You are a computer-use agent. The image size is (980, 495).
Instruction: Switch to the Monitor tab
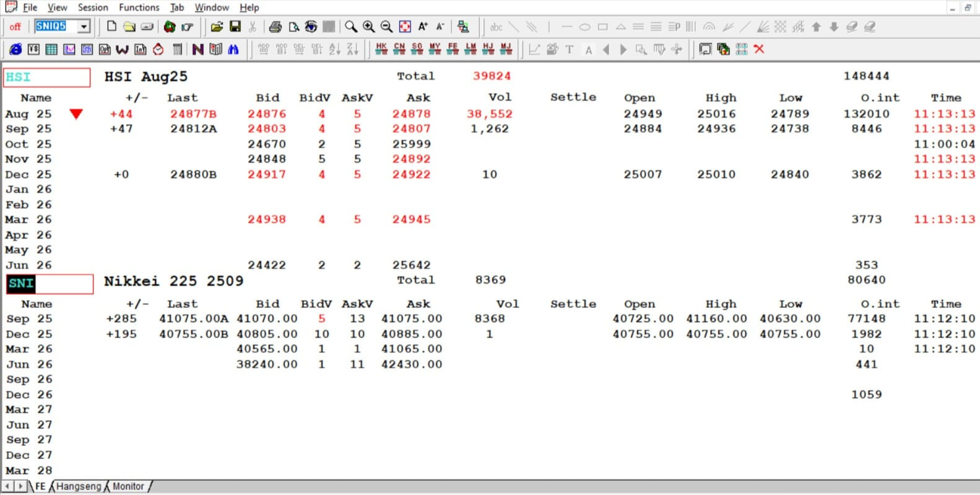[128, 486]
